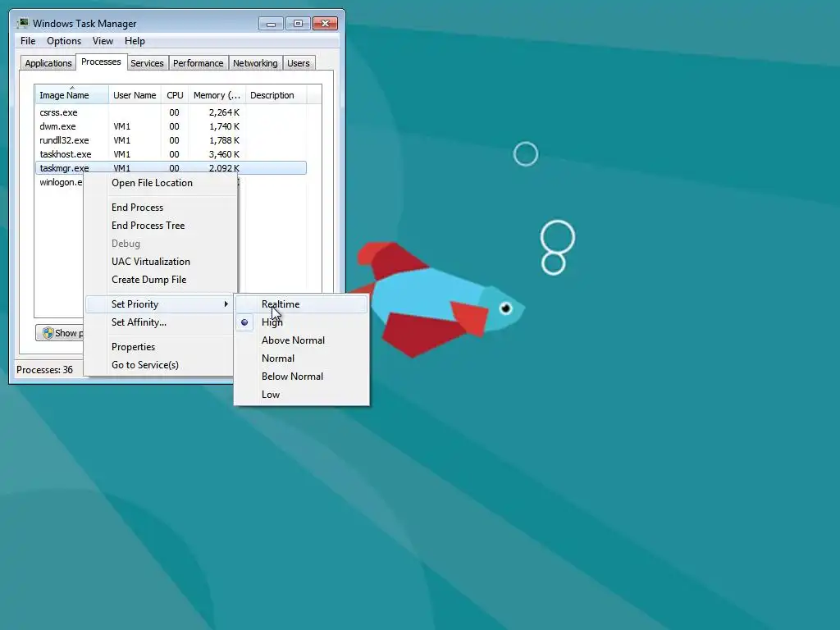
Task: Set priority to Above Normal
Action: [302, 340]
